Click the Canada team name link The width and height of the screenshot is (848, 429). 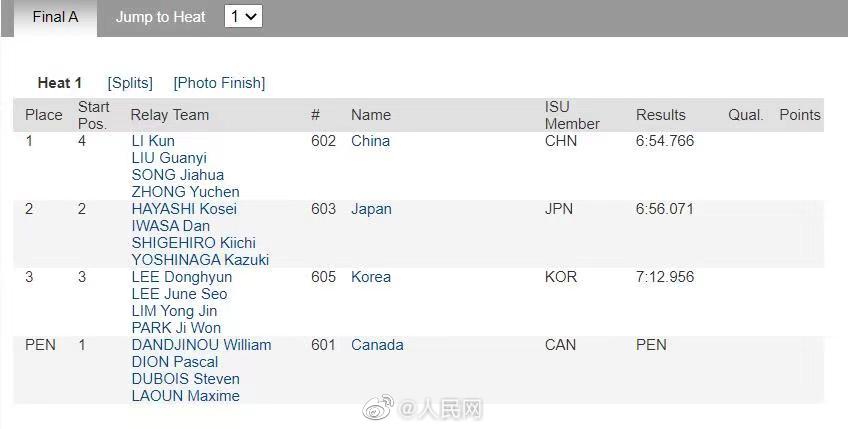[377, 345]
